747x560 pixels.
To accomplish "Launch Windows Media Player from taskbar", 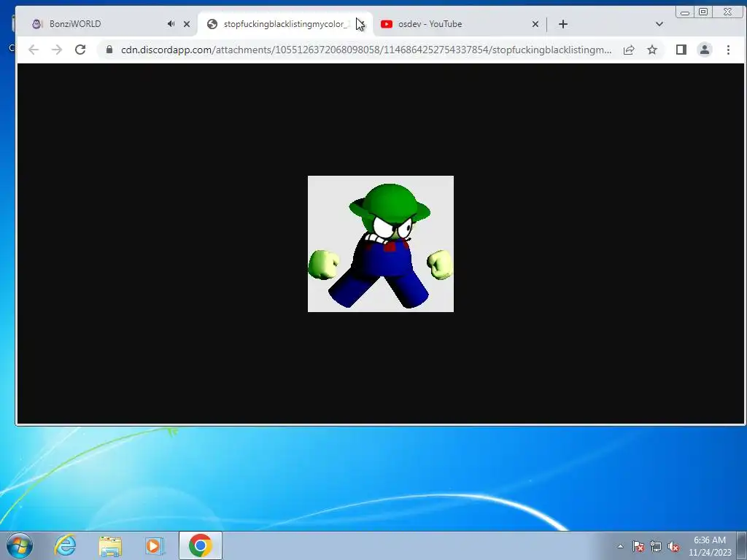I will point(155,545).
